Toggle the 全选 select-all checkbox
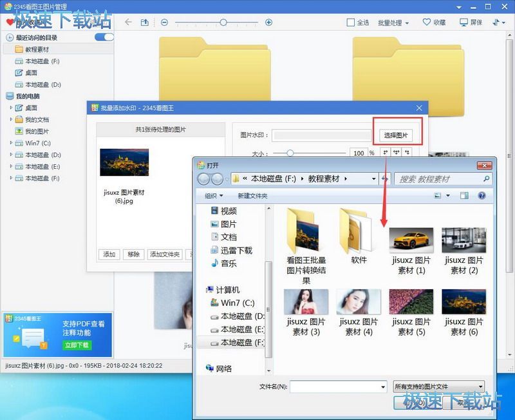The image size is (515, 420). pos(350,23)
